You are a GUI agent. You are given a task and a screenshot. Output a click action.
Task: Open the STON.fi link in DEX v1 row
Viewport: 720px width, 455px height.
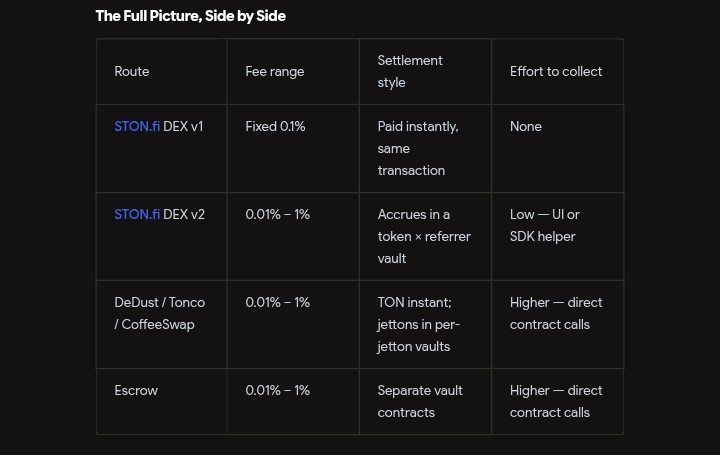tap(137, 126)
